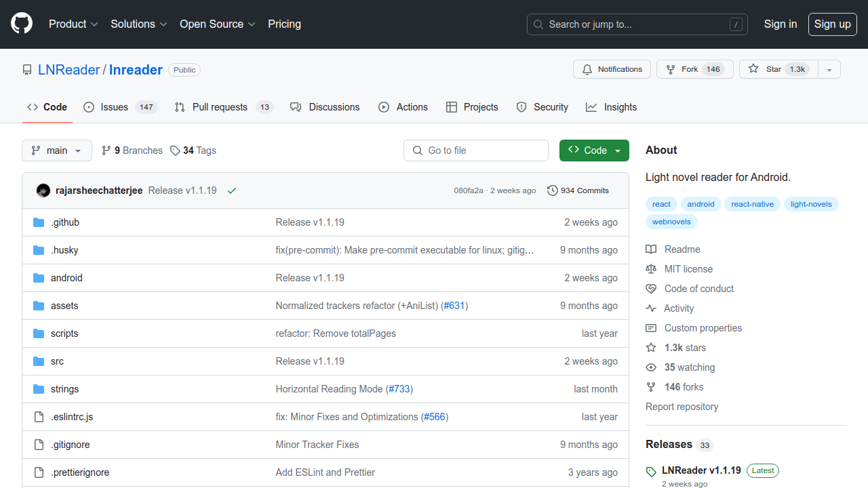Focus the Search or jump to field
The height and width of the screenshot is (488, 868).
coord(637,24)
